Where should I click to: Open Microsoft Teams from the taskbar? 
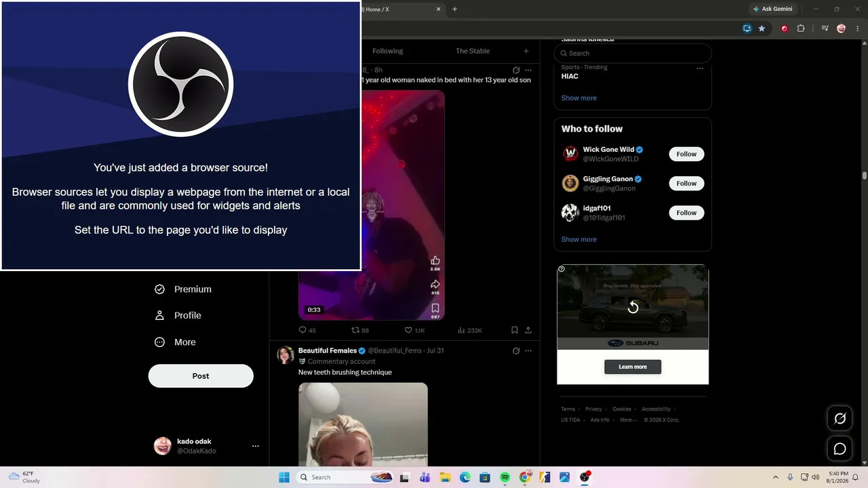(x=425, y=477)
